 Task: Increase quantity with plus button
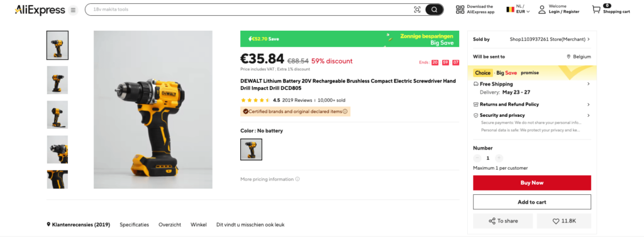(x=499, y=158)
